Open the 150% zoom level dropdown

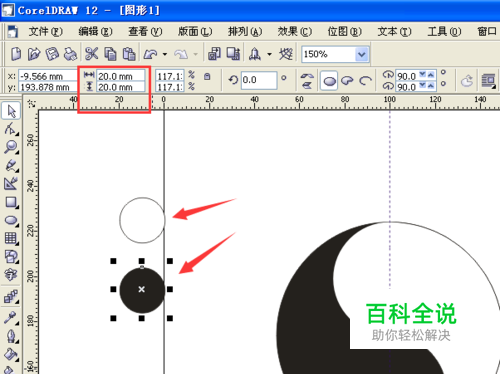click(362, 54)
